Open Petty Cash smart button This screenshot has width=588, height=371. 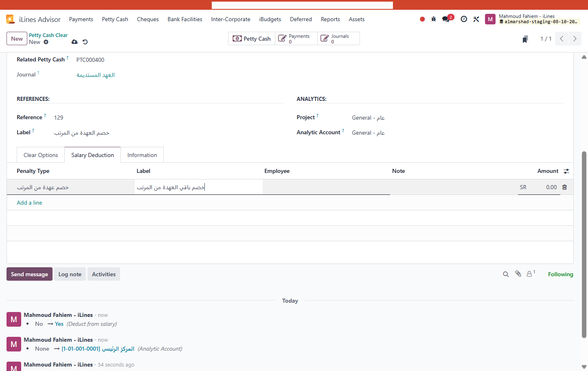(252, 39)
